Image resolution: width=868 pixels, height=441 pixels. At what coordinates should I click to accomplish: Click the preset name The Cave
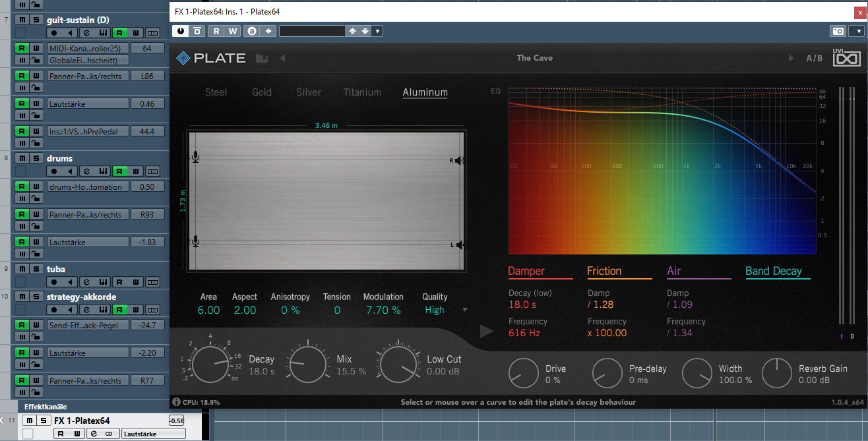(x=535, y=58)
